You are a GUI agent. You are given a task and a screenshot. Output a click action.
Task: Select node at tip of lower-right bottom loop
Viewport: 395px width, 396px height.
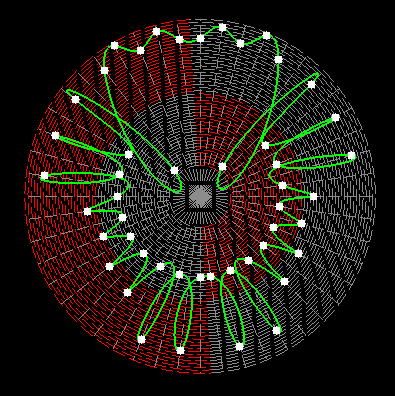276,330
